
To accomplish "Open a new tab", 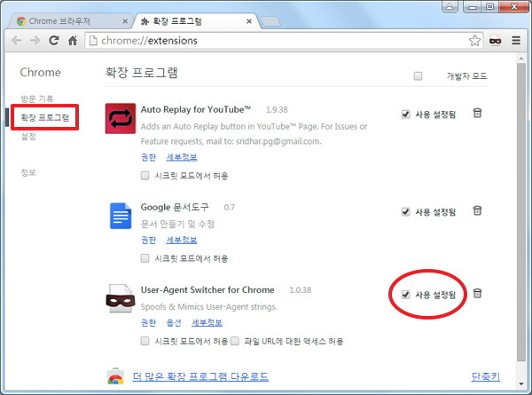I will [x=270, y=21].
